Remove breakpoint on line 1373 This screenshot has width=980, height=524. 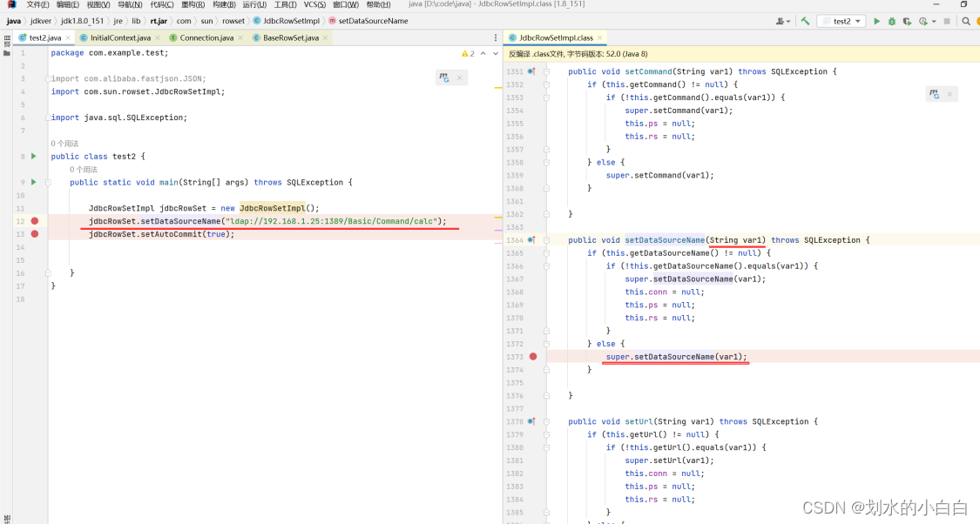click(x=533, y=357)
